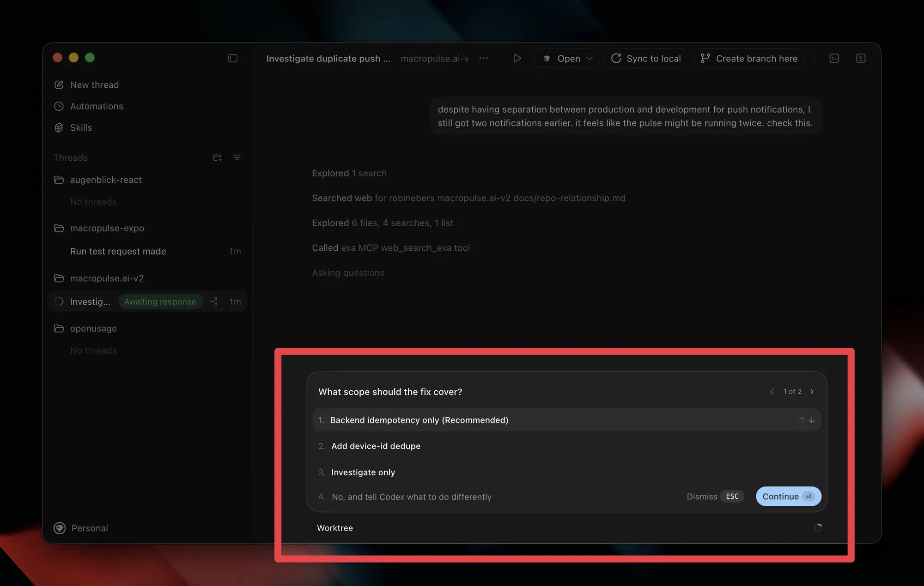The width and height of the screenshot is (924, 586).
Task: Click the macropulse.ai-v project label in header
Action: (435, 59)
